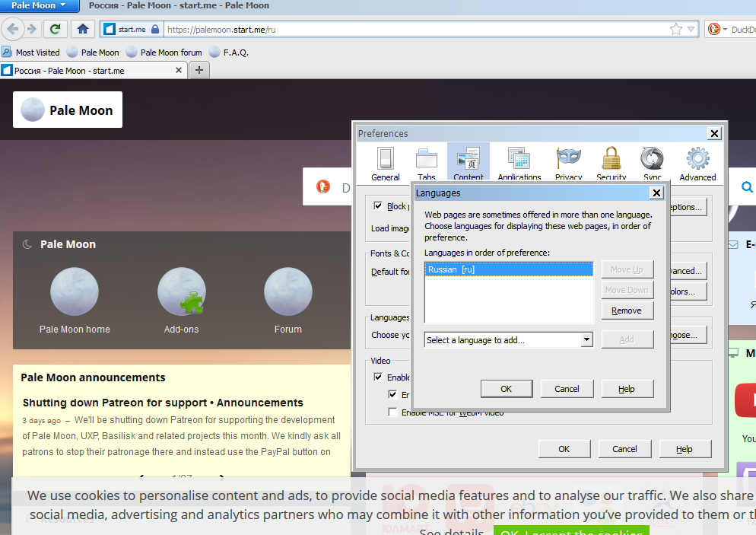Open the Pale Moon home shortcut icon

(75, 292)
